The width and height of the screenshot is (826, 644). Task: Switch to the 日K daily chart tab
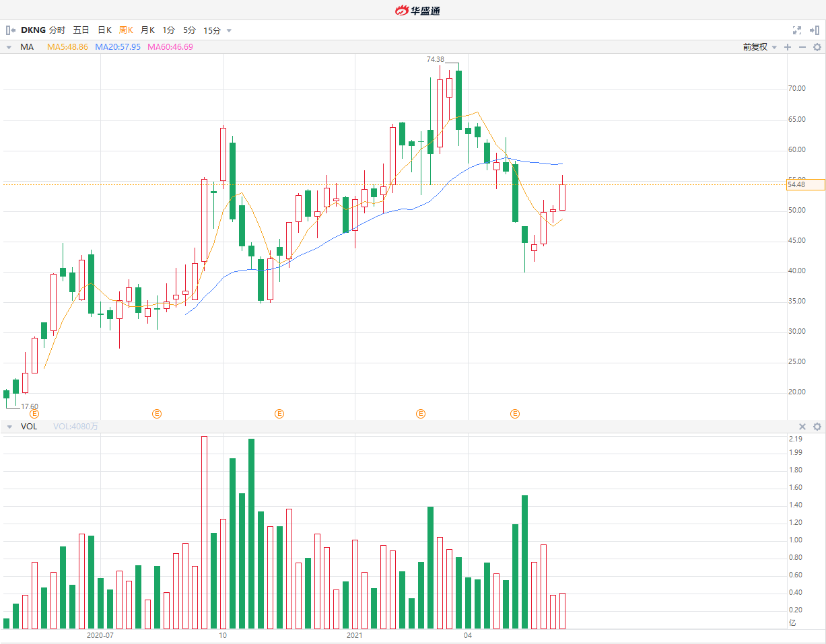click(x=104, y=30)
